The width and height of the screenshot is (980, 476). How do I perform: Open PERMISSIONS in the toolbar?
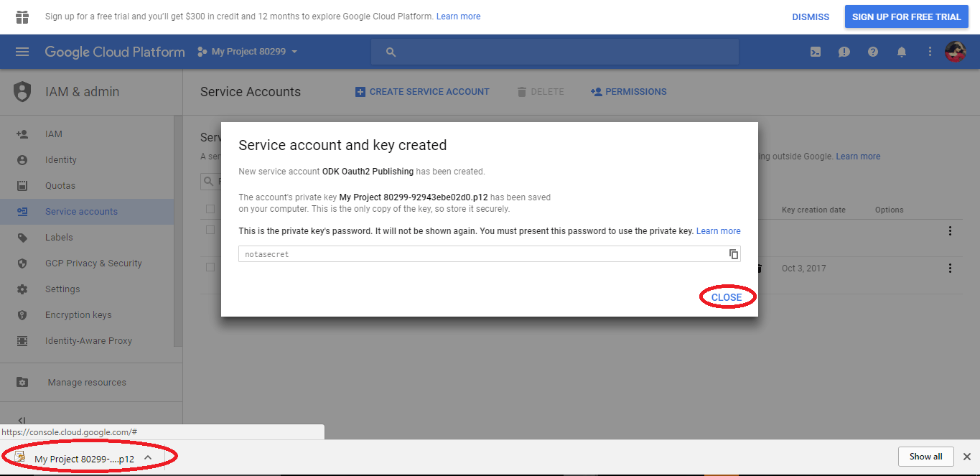pos(628,92)
